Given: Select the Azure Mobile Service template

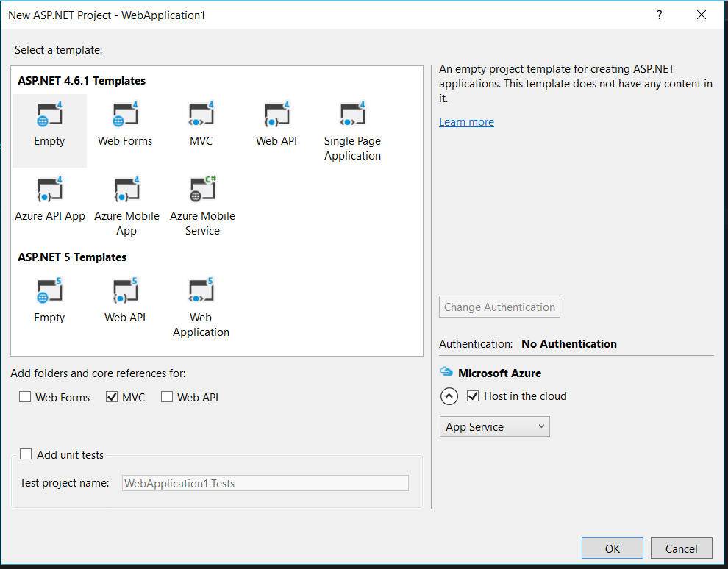Looking at the screenshot, I should pyautogui.click(x=202, y=190).
